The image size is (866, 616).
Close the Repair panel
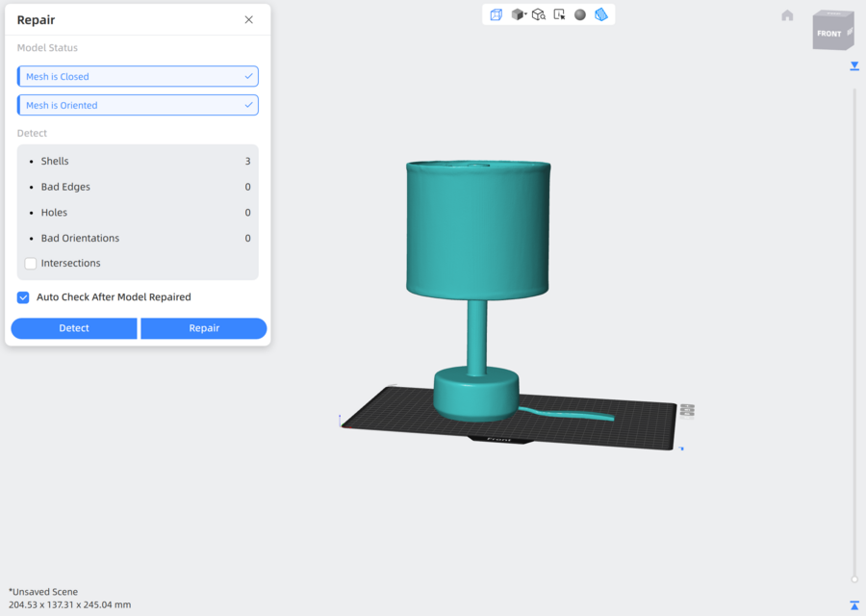click(249, 20)
